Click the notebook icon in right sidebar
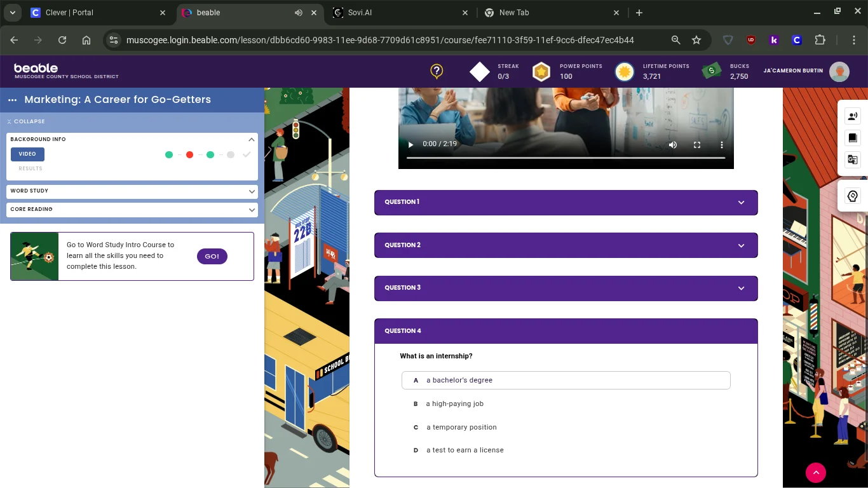 tap(853, 138)
